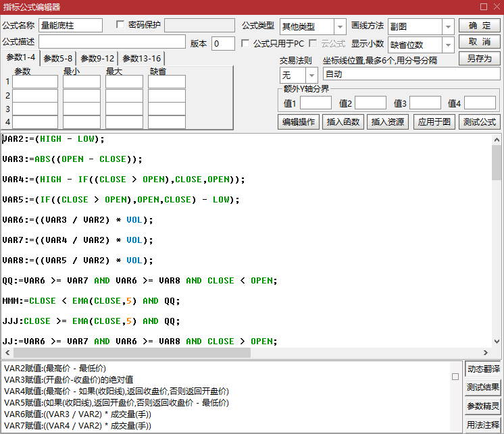Click the 坐标线位置 field showing 自动
Screen dimensions: 504x434
click(411, 74)
